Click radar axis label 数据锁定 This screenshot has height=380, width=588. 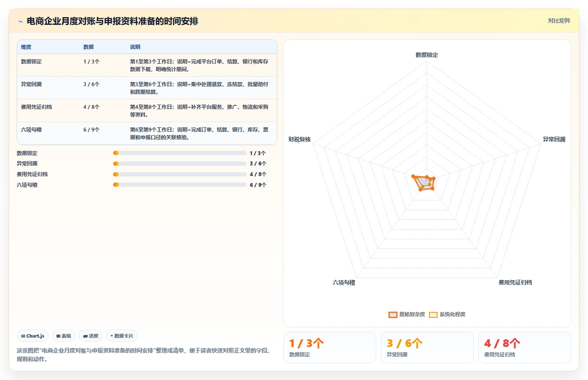(x=427, y=55)
